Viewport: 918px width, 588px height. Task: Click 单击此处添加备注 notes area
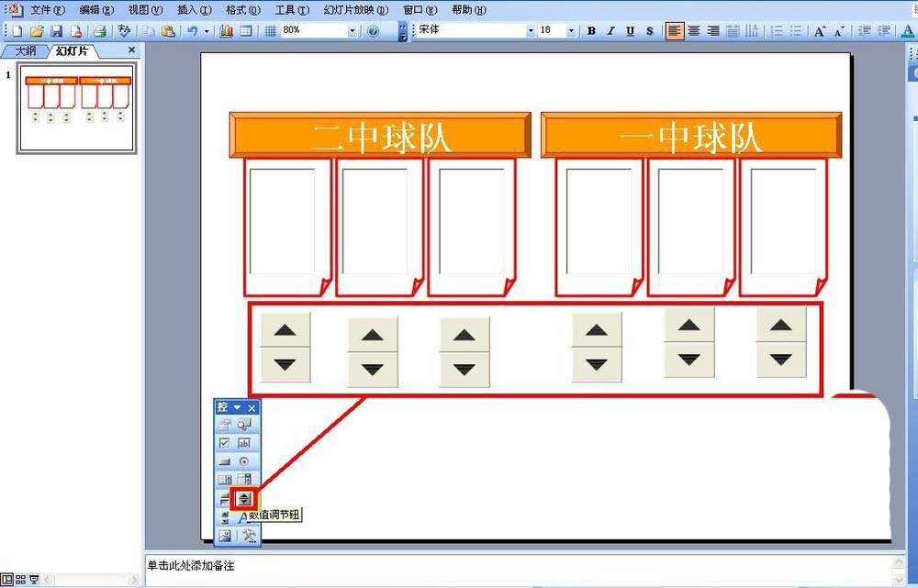(190, 566)
